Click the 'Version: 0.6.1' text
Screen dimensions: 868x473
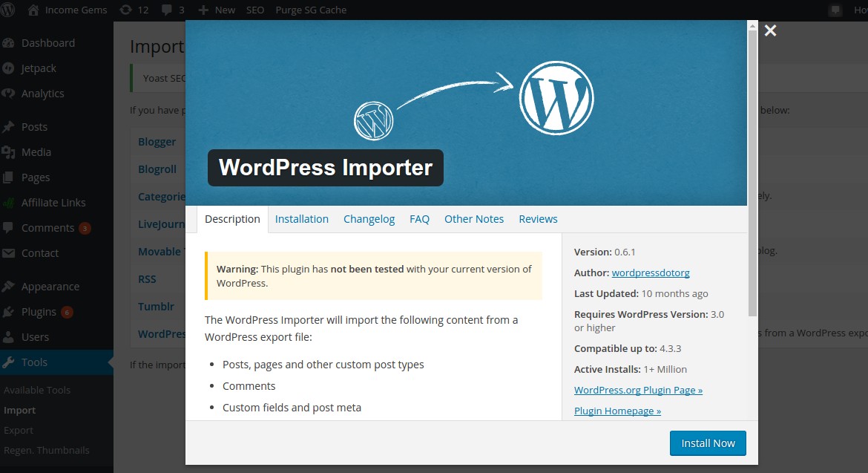pyautogui.click(x=605, y=252)
